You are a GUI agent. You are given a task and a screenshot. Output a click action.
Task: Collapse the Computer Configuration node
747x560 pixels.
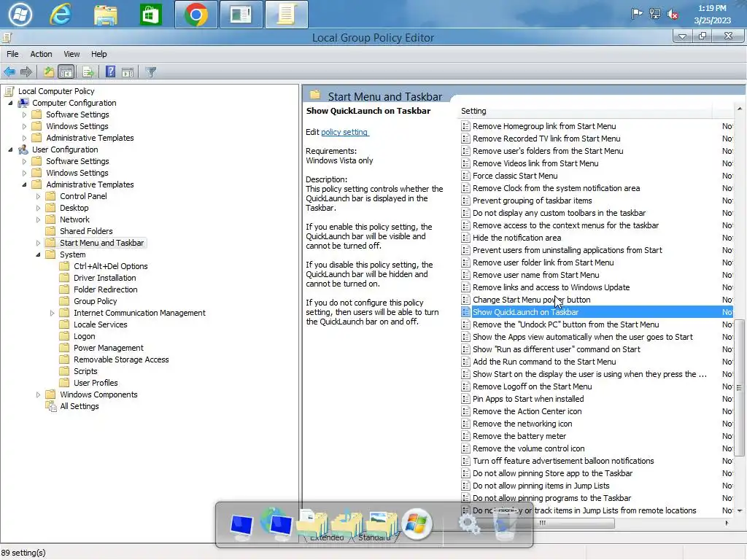pyautogui.click(x=10, y=103)
